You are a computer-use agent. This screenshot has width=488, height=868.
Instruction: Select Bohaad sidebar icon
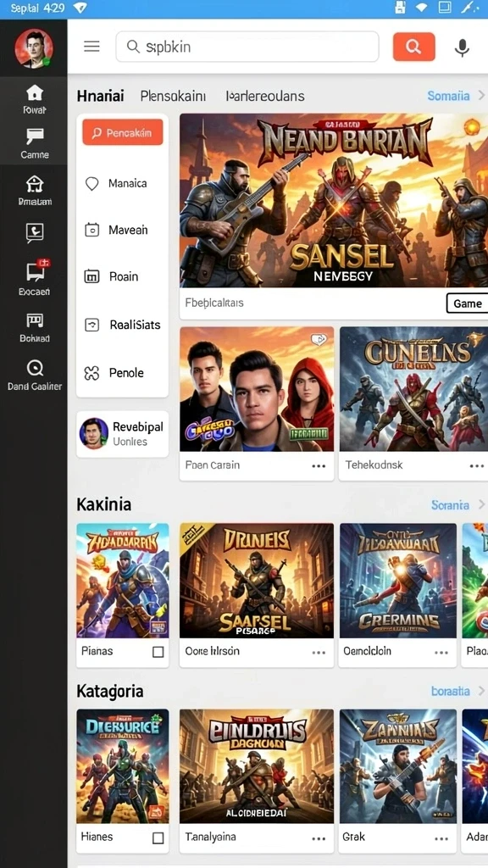[34, 320]
